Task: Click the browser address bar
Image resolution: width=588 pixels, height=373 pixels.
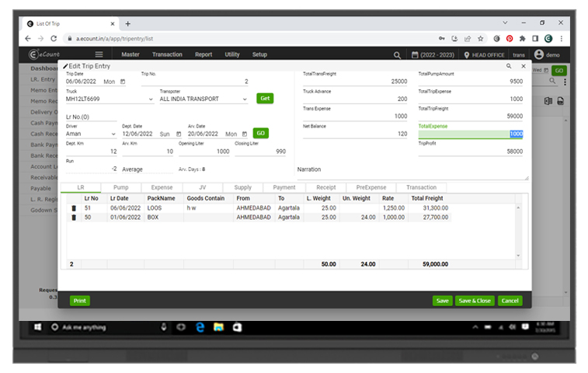Action: pyautogui.click(x=248, y=39)
